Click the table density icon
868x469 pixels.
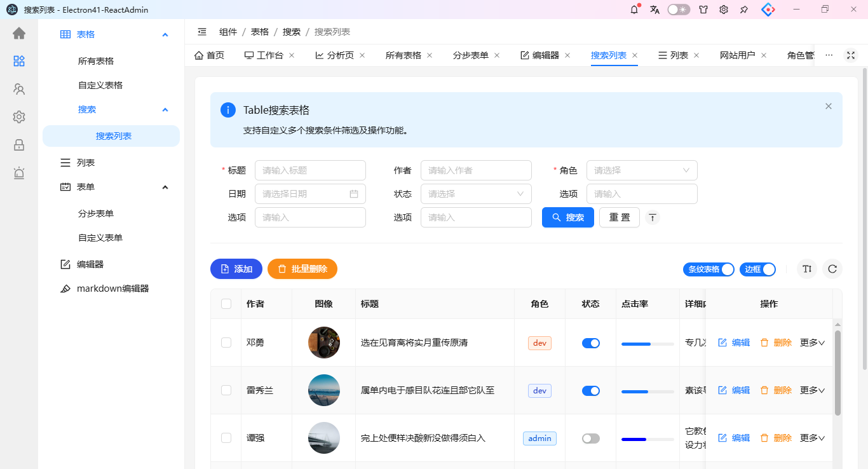(807, 269)
